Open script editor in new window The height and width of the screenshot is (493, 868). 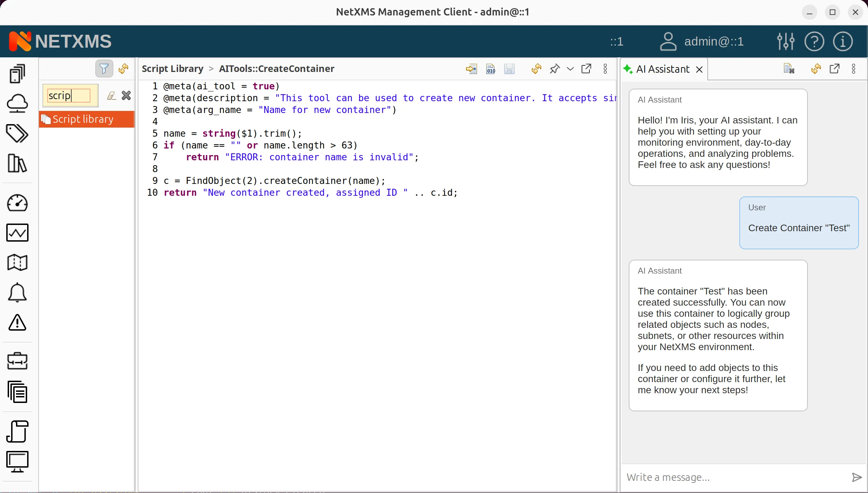pyautogui.click(x=586, y=69)
